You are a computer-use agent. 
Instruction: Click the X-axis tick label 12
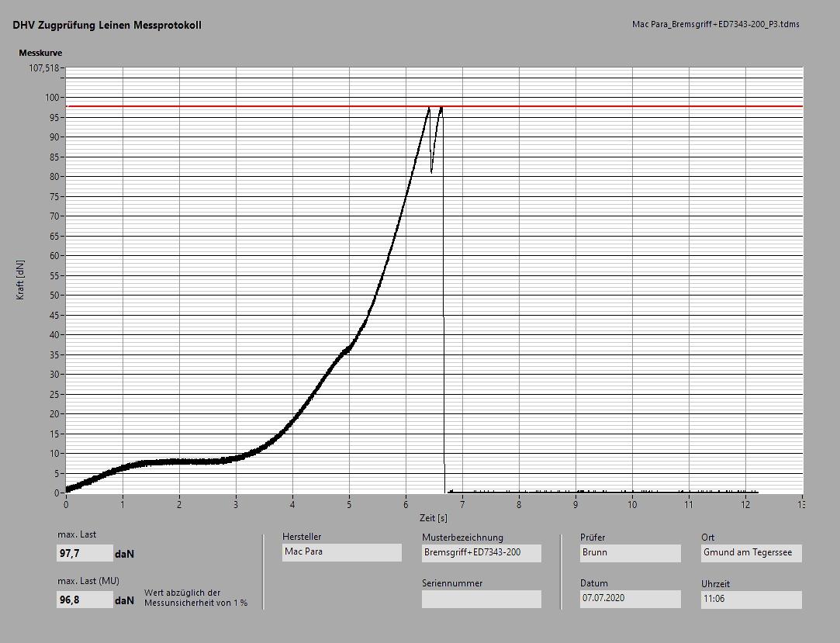(745, 504)
